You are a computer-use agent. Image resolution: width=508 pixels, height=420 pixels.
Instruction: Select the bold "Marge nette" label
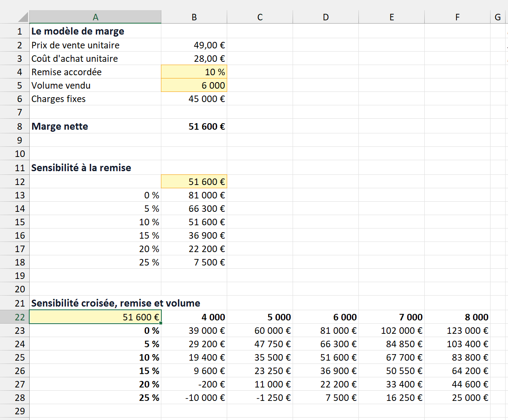60,126
